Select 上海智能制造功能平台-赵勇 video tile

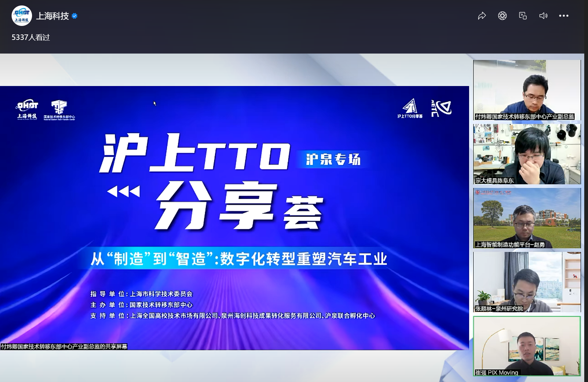(527, 218)
